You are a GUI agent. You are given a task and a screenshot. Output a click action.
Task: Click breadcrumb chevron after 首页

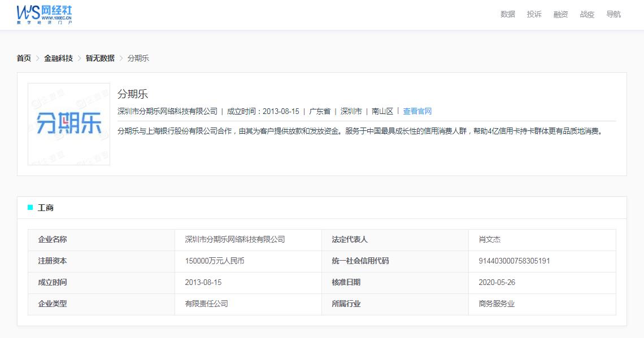37,58
